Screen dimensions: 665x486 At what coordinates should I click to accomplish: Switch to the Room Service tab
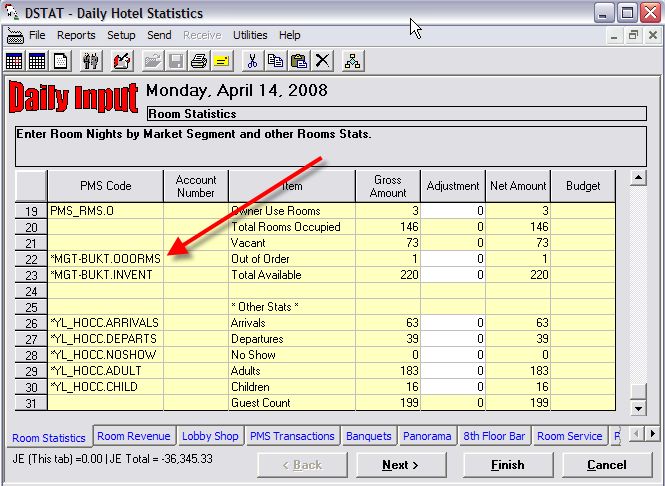pos(570,436)
